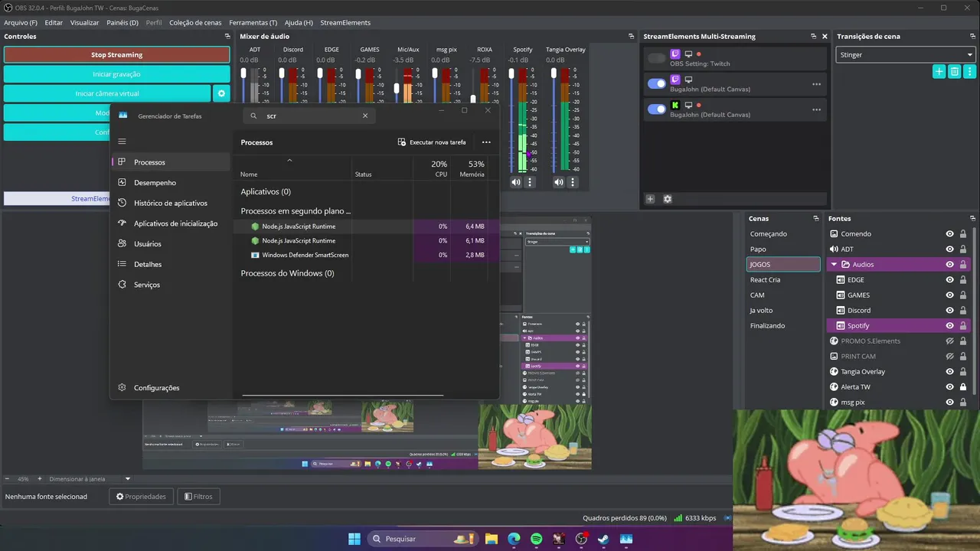Image resolution: width=980 pixels, height=551 pixels.
Task: Collapse the Audios source group
Action: [834, 265]
